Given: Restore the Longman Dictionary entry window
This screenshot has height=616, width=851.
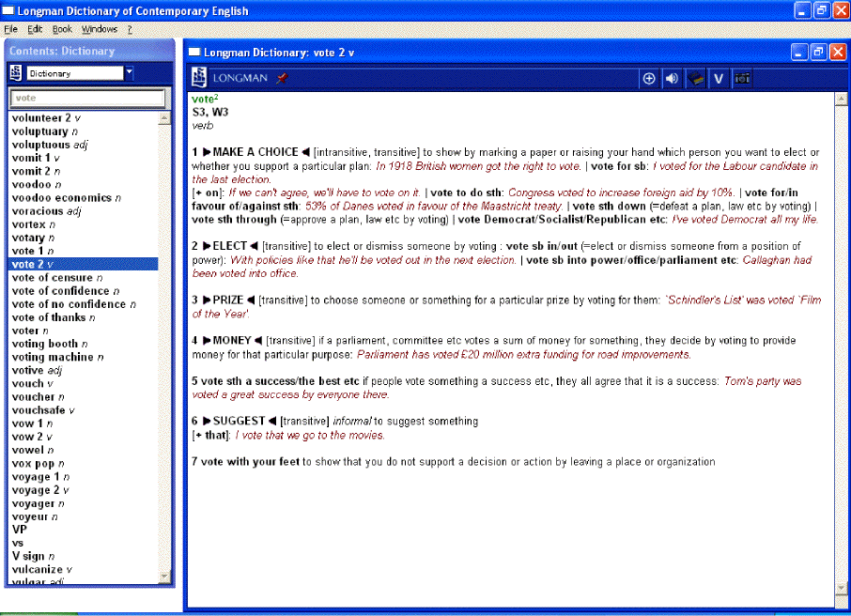Looking at the screenshot, I should [x=818, y=52].
